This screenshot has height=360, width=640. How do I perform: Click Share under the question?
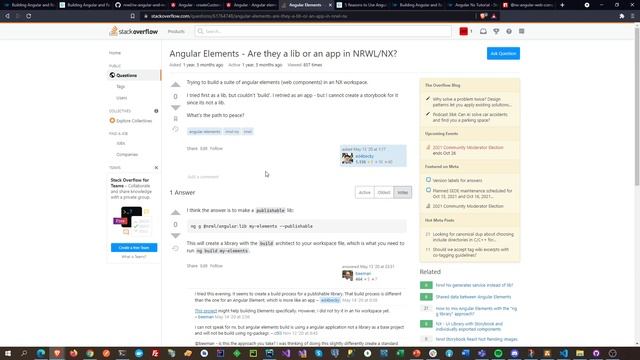(192, 149)
